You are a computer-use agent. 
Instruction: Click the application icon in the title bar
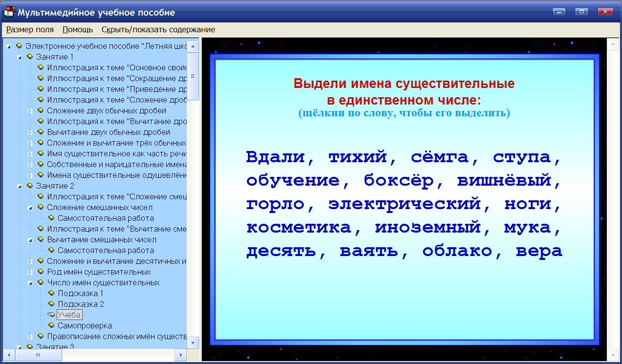click(x=8, y=11)
